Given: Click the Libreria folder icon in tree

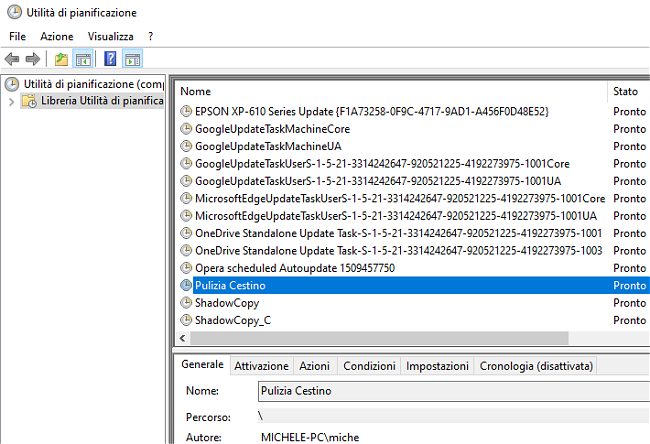Looking at the screenshot, I should 29,101.
